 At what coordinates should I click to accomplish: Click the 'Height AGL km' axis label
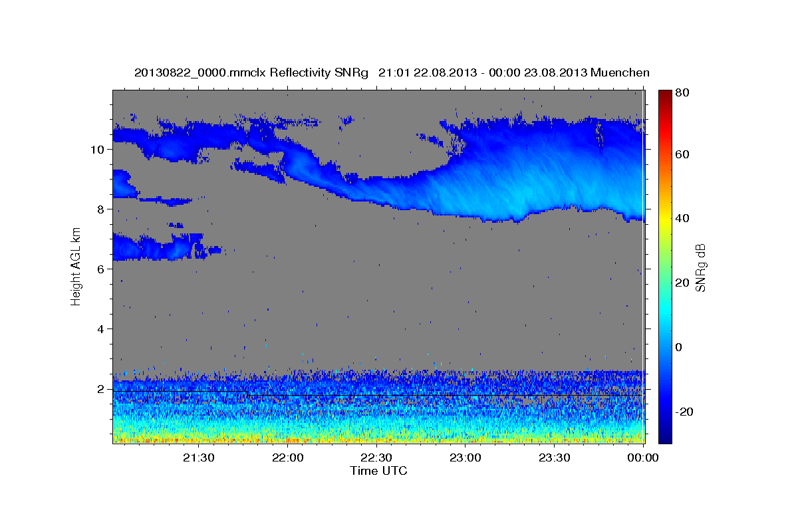pyautogui.click(x=76, y=267)
